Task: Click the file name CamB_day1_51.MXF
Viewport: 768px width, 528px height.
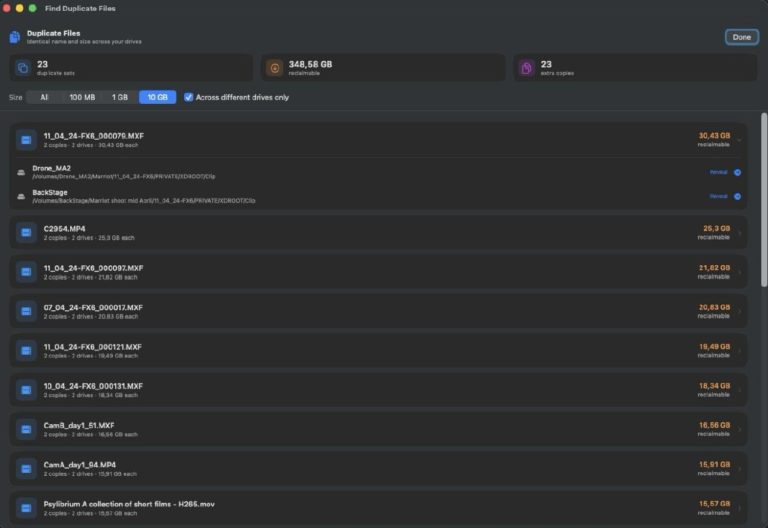Action: [x=79, y=426]
